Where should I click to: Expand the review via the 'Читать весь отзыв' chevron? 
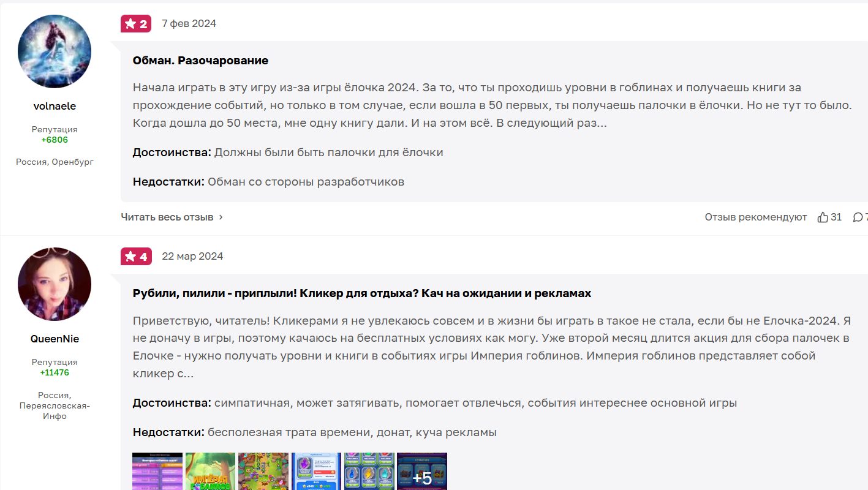(x=221, y=217)
